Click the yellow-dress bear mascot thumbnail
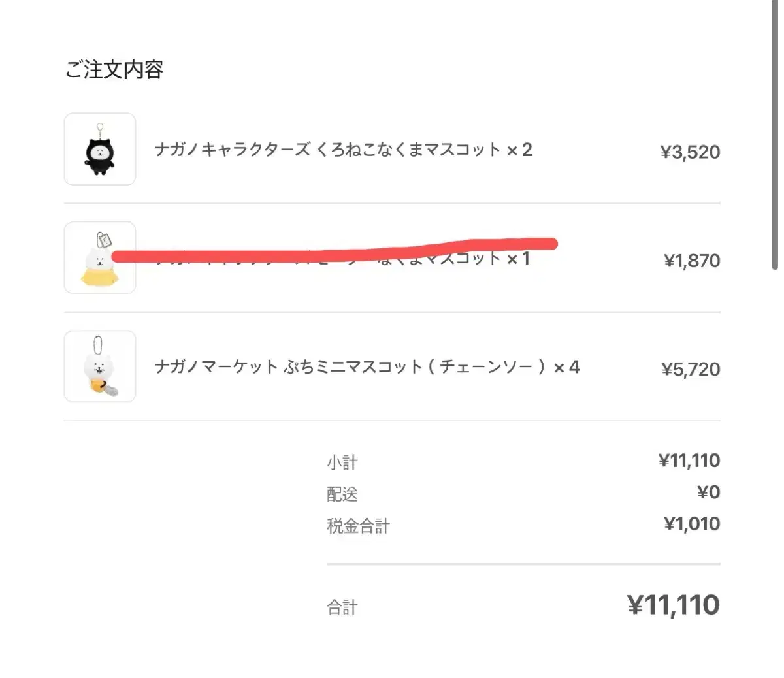The image size is (784, 678). pos(100,258)
